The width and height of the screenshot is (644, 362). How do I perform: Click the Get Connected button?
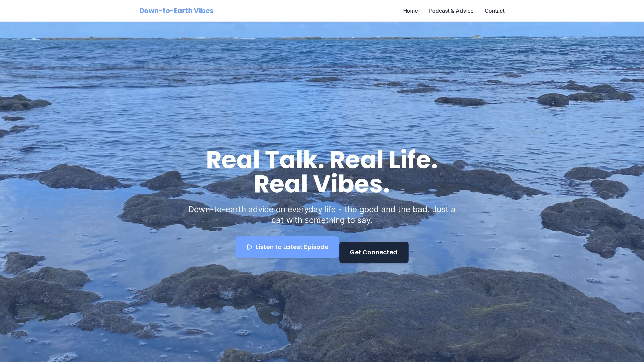374,252
